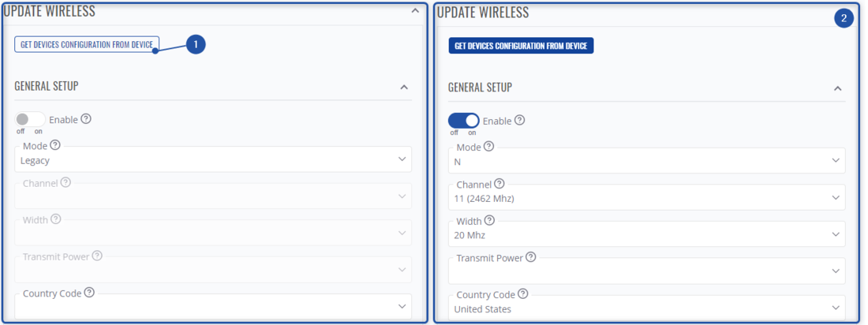Screen dimensions: 868x325
Task: Open the Channel dropdown showing 11 (2462 Mhz)
Action: pos(646,197)
